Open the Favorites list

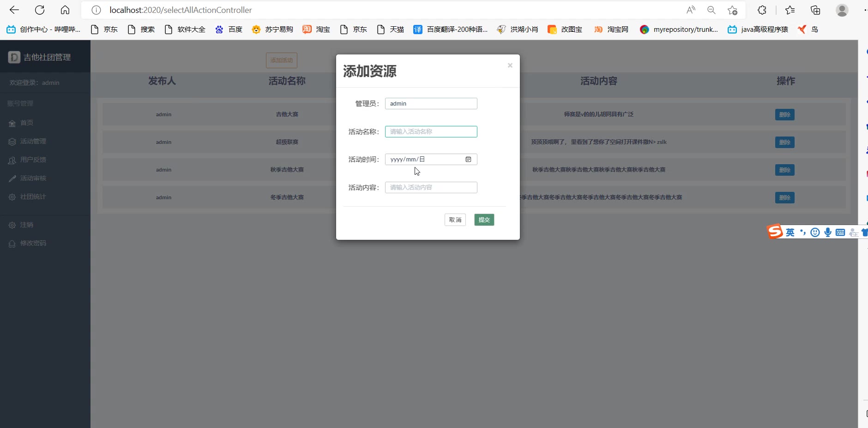tap(790, 10)
